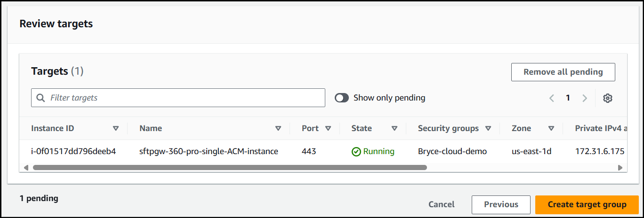Click the Previous button
Image resolution: width=644 pixels, height=218 pixels.
tap(501, 204)
